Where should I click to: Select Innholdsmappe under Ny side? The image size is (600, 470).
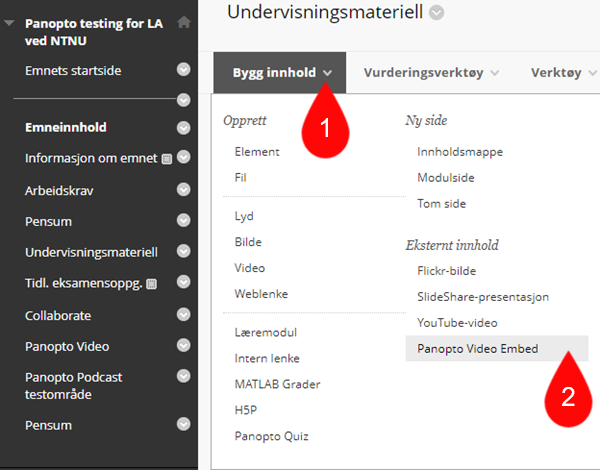(x=460, y=152)
